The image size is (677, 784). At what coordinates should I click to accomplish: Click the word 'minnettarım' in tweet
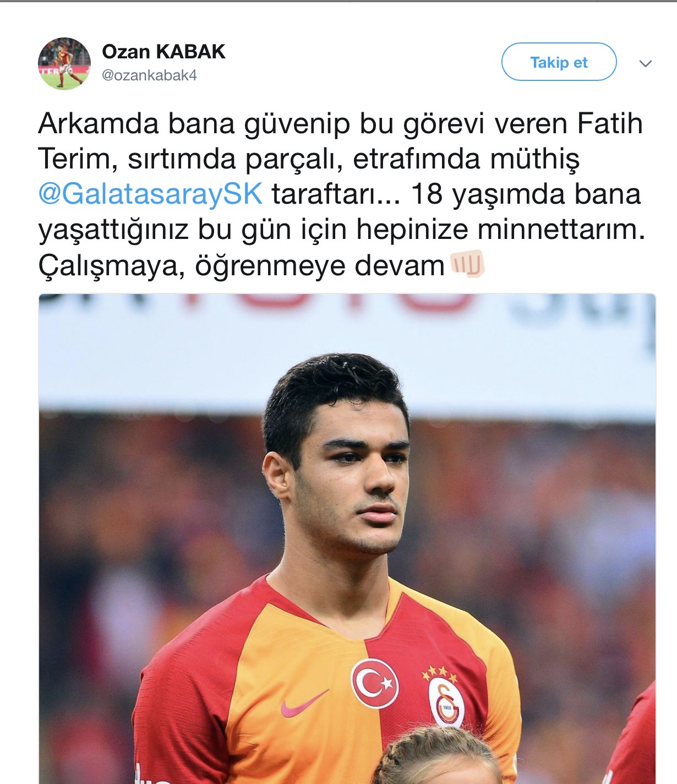[x=561, y=229]
